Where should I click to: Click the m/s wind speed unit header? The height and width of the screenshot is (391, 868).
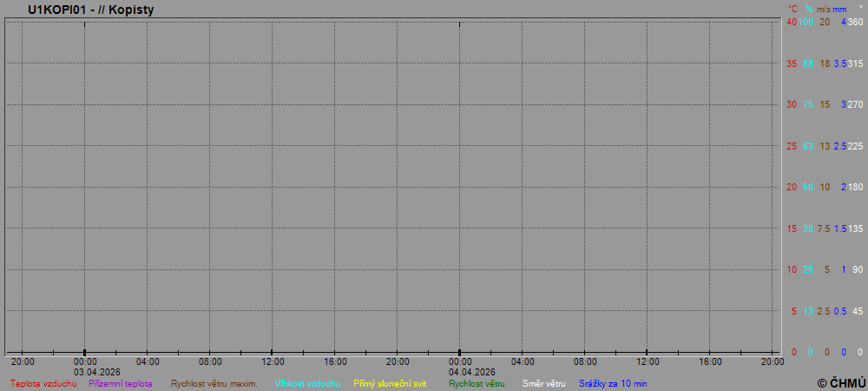click(824, 9)
